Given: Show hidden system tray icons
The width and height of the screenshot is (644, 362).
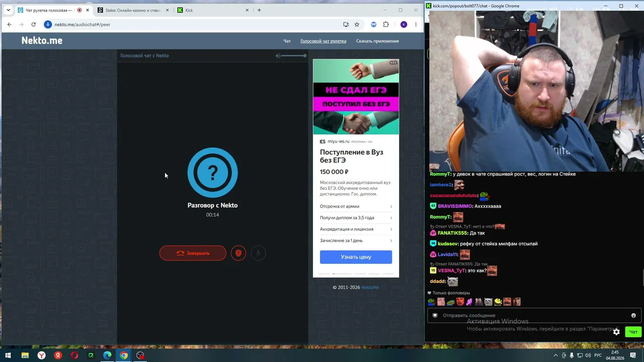Looking at the screenshot, I should click(555, 355).
